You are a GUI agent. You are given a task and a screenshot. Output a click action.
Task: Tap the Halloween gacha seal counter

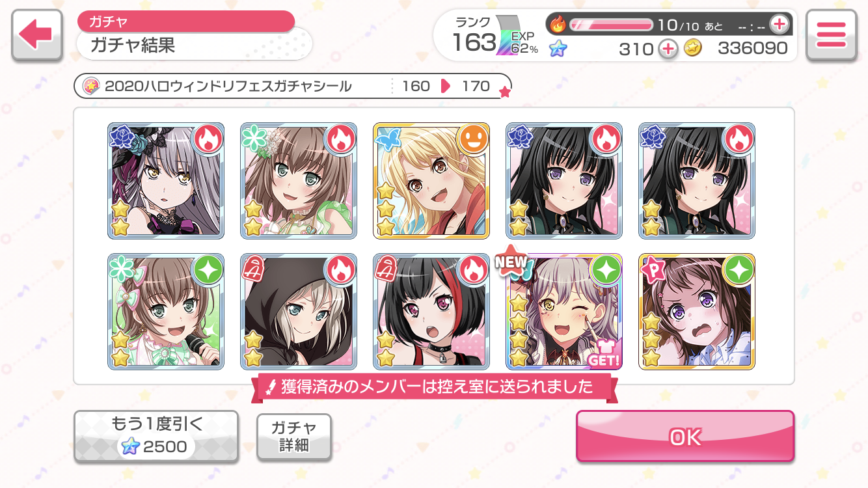[293, 86]
